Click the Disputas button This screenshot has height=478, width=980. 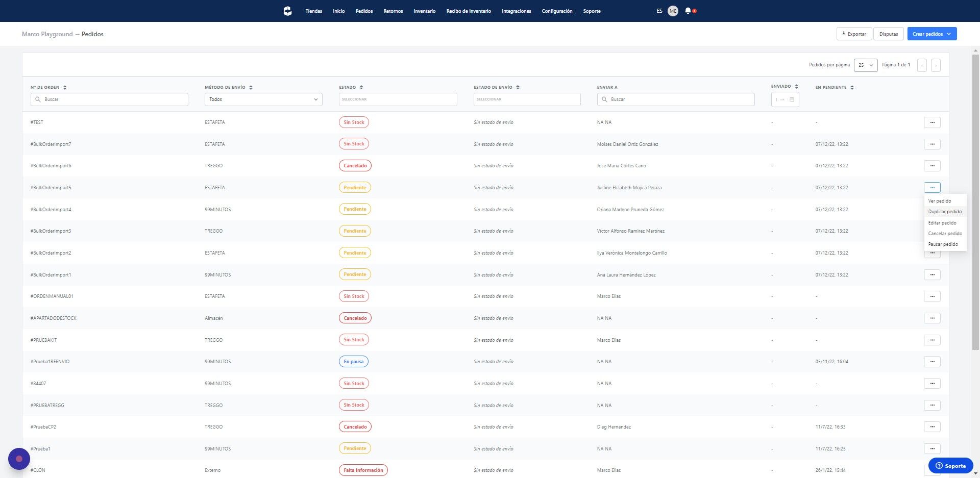888,34
